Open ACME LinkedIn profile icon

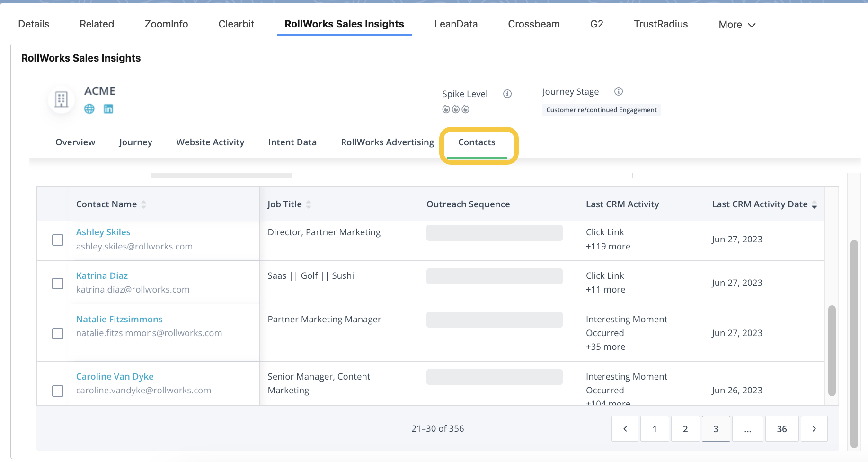(108, 109)
